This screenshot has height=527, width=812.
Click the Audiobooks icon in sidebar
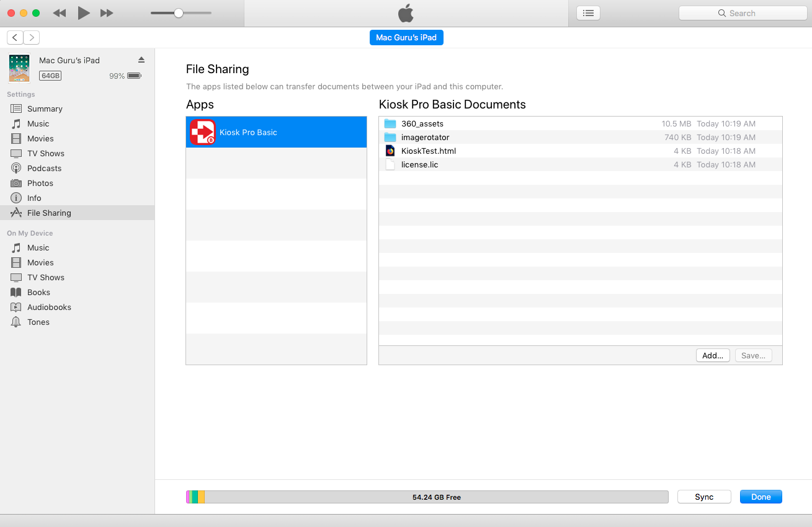16,307
